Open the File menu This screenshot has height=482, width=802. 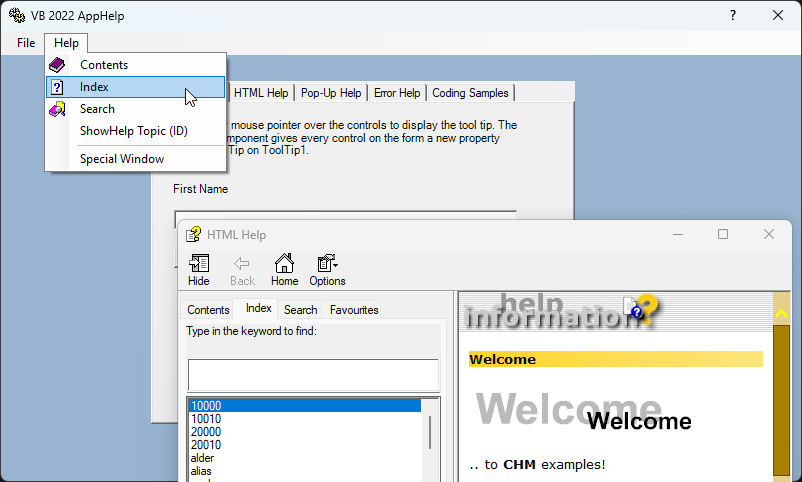[26, 43]
